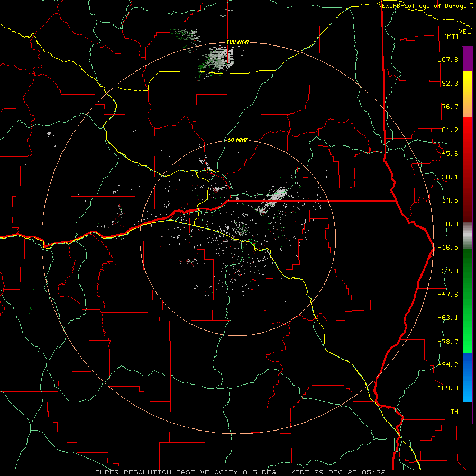The image size is (476, 476).
Task: Select the -109.8 legend value
Action: coord(446,388)
